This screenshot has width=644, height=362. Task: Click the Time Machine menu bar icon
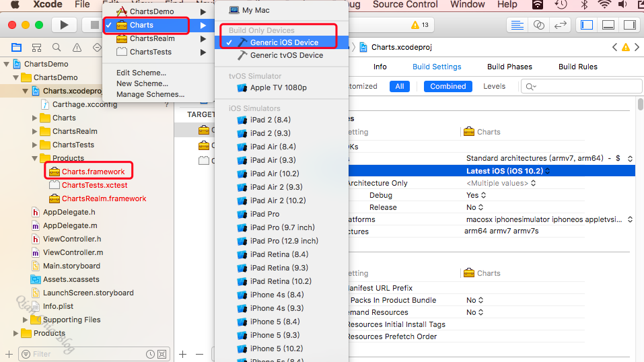tap(561, 5)
